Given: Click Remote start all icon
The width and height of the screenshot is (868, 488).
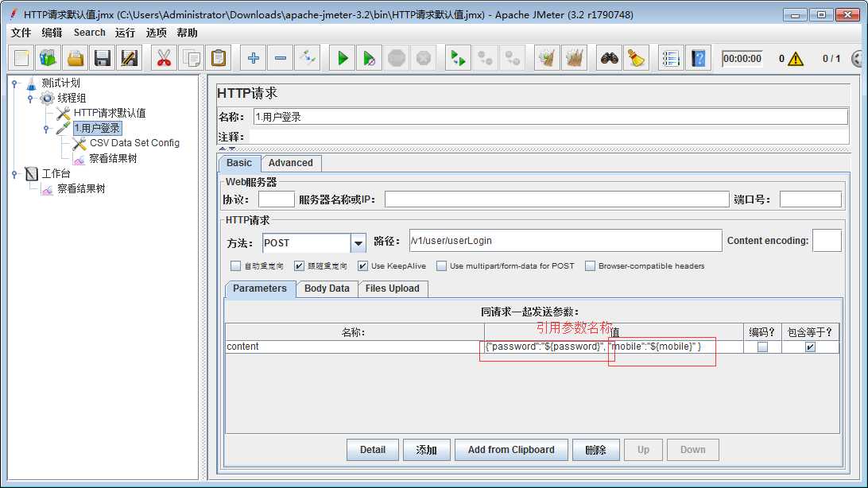Looking at the screenshot, I should (x=458, y=58).
